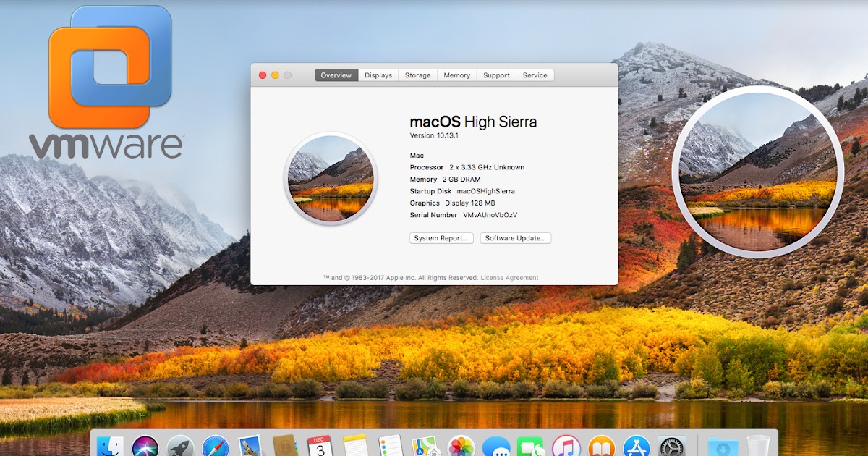Click the Version 10.13.1 text
Image resolution: width=868 pixels, height=456 pixels.
click(x=433, y=135)
